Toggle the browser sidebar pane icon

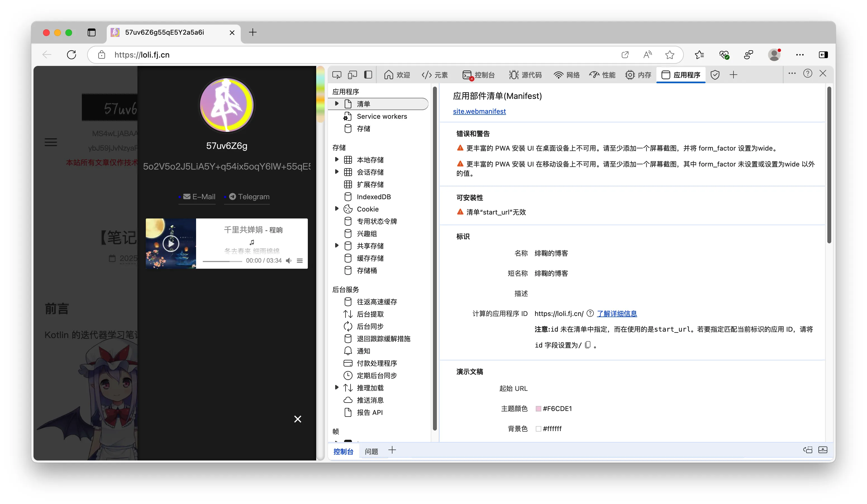point(823,55)
